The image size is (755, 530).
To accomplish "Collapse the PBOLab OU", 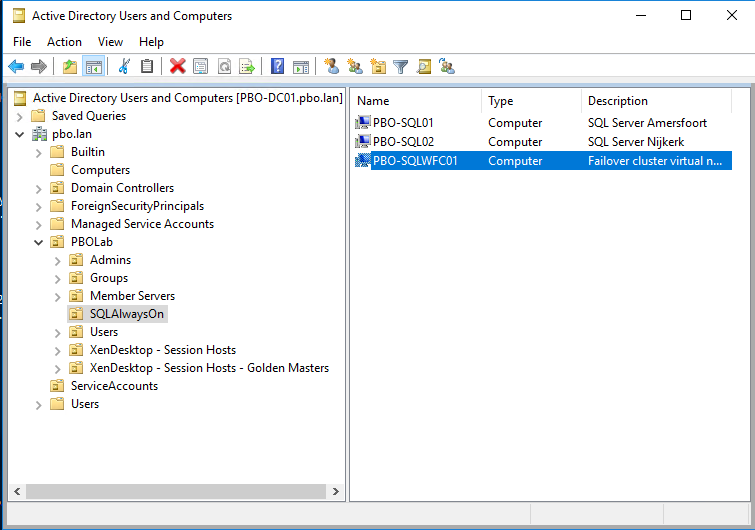I will pos(39,243).
